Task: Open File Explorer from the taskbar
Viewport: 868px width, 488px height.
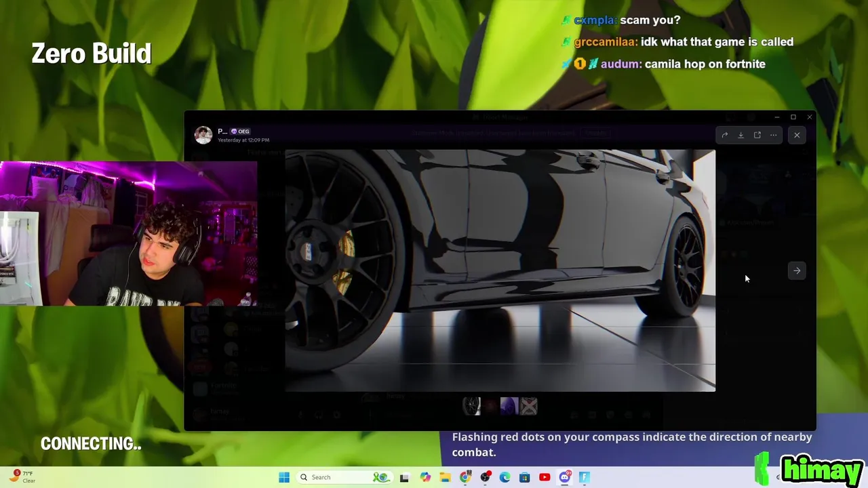Action: (445, 477)
